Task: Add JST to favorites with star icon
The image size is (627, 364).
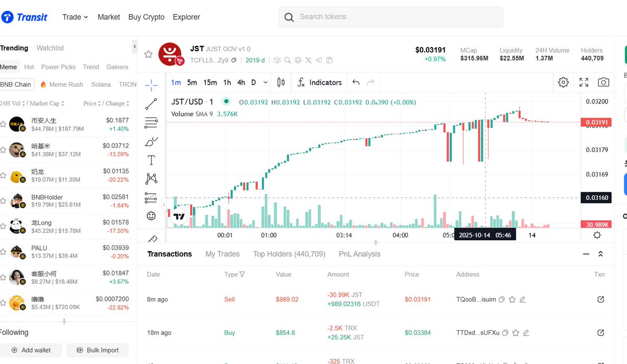Action: point(148,54)
